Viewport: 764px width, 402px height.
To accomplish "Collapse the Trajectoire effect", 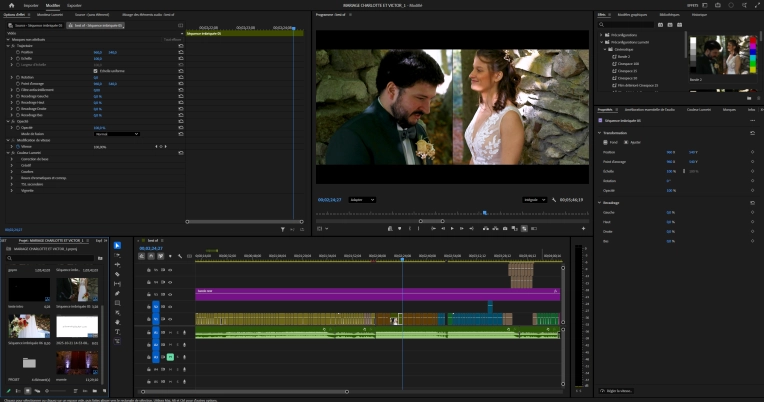I will pyautogui.click(x=8, y=46).
